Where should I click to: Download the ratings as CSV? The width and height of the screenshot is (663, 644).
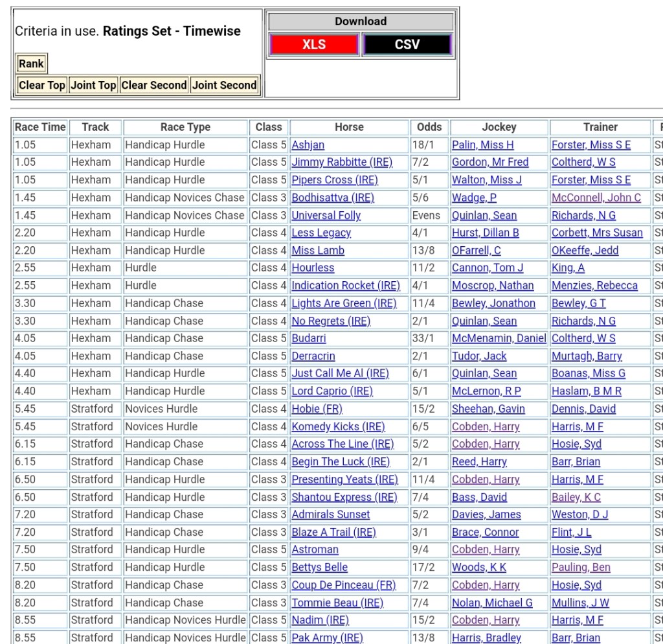tap(407, 45)
